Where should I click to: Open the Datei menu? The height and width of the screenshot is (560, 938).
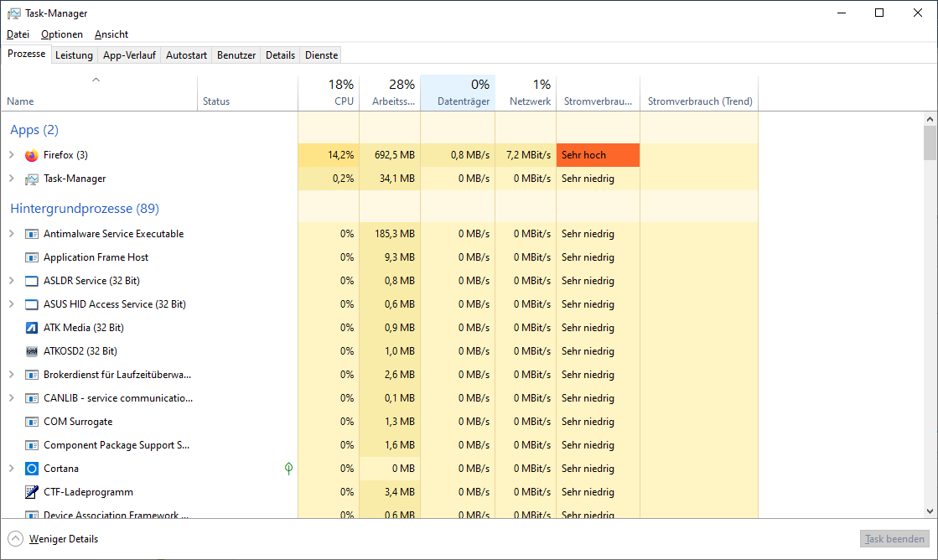(18, 34)
